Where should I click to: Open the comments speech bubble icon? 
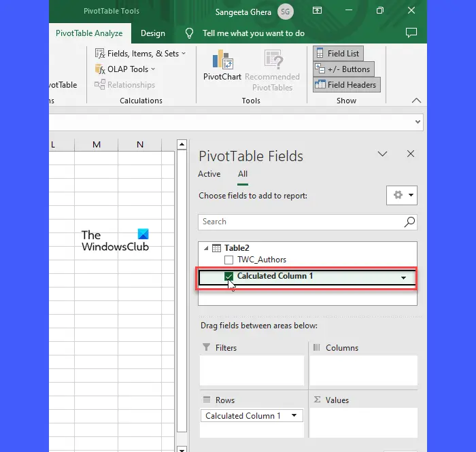point(411,33)
